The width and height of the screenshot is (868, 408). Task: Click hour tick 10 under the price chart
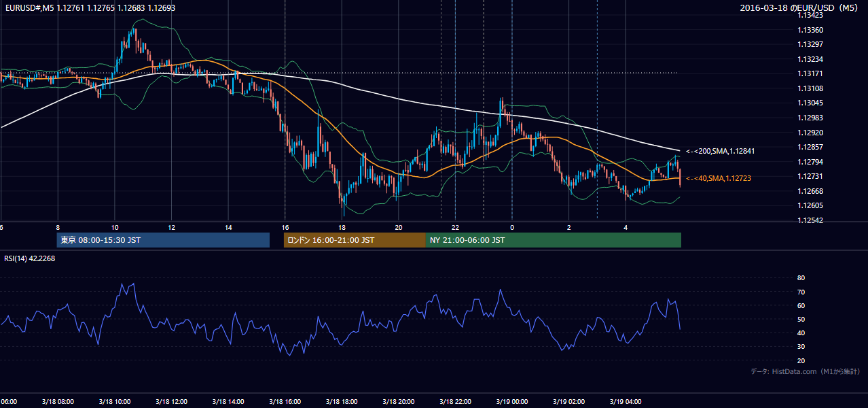(x=115, y=228)
